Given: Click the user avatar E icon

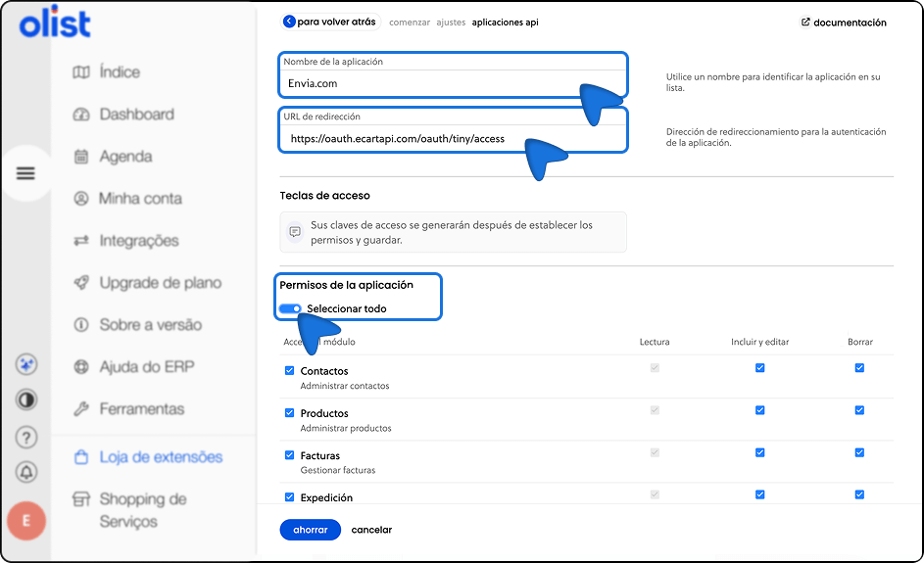Looking at the screenshot, I should click(x=26, y=521).
